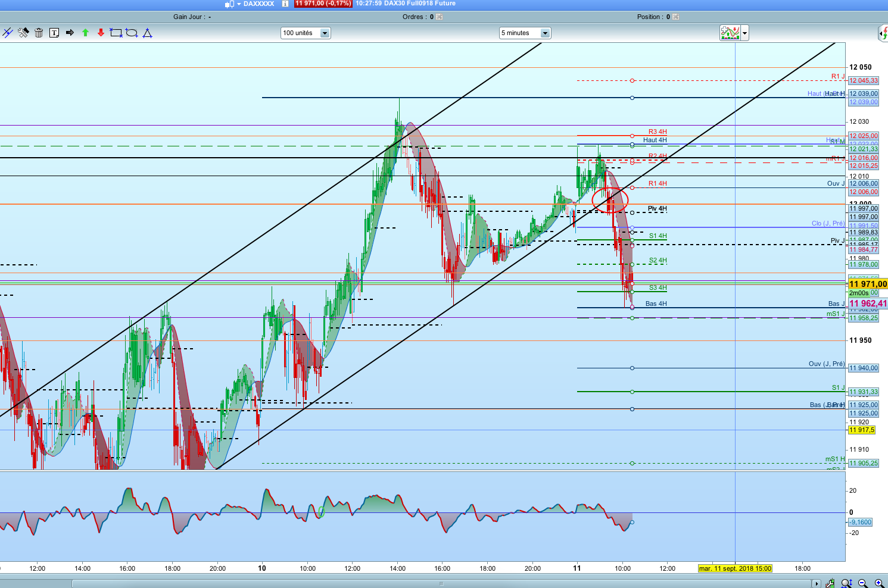Click the 12 025,00 price label

click(x=864, y=136)
